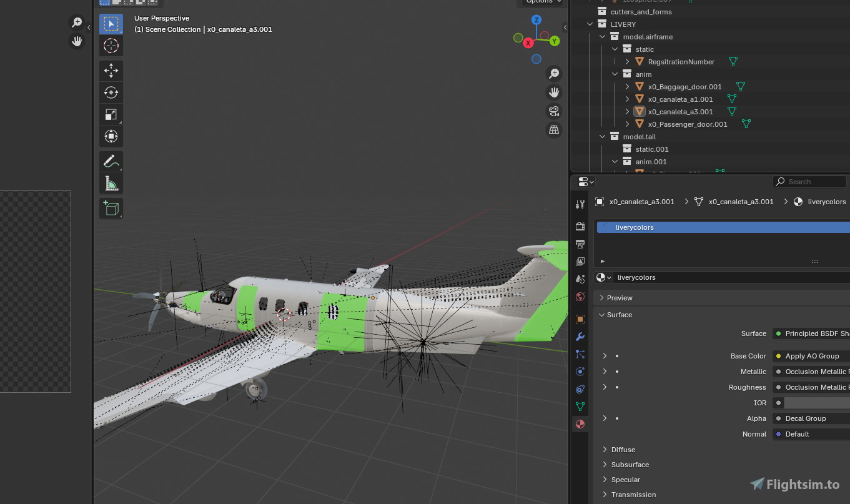Open Render Properties in the properties sidebar
The height and width of the screenshot is (504, 850).
(580, 226)
